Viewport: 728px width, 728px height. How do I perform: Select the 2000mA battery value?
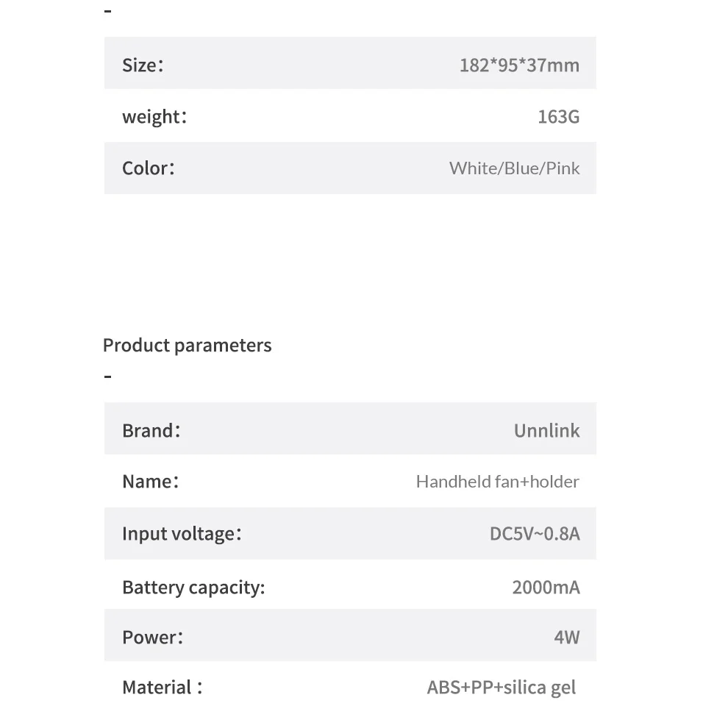pyautogui.click(x=546, y=587)
